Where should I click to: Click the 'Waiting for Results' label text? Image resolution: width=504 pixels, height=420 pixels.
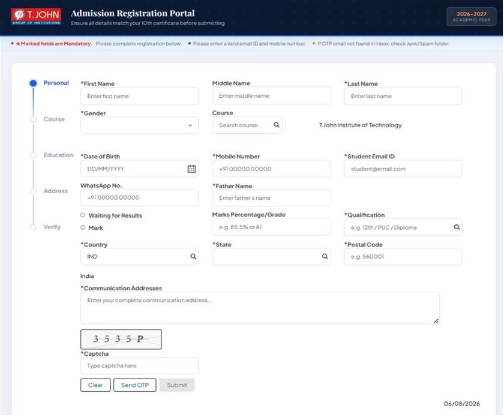115,215
